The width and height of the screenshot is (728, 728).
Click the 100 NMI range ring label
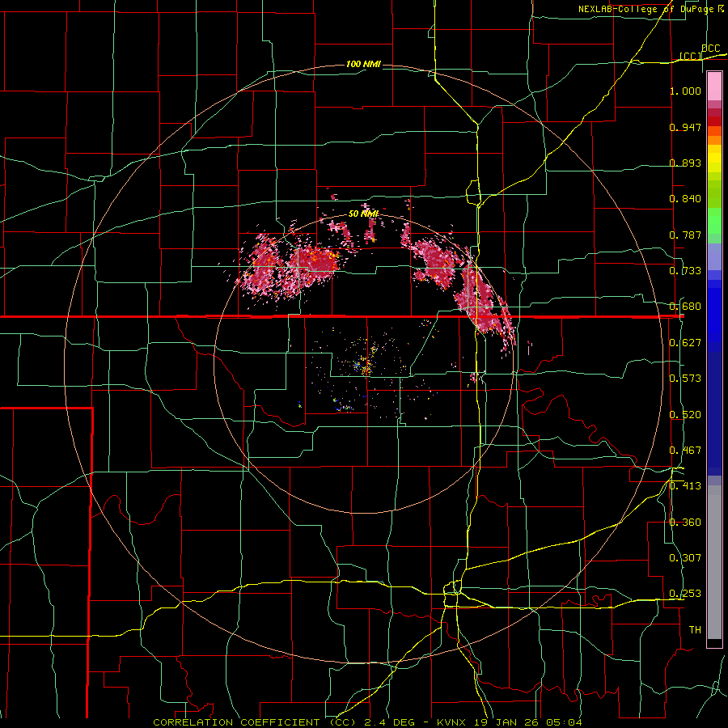pos(363,64)
